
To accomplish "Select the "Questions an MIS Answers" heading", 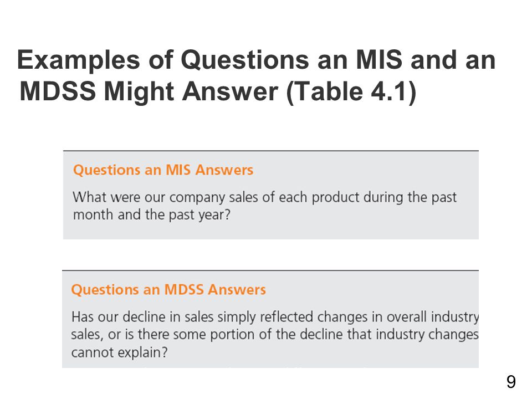I will 163,170.
